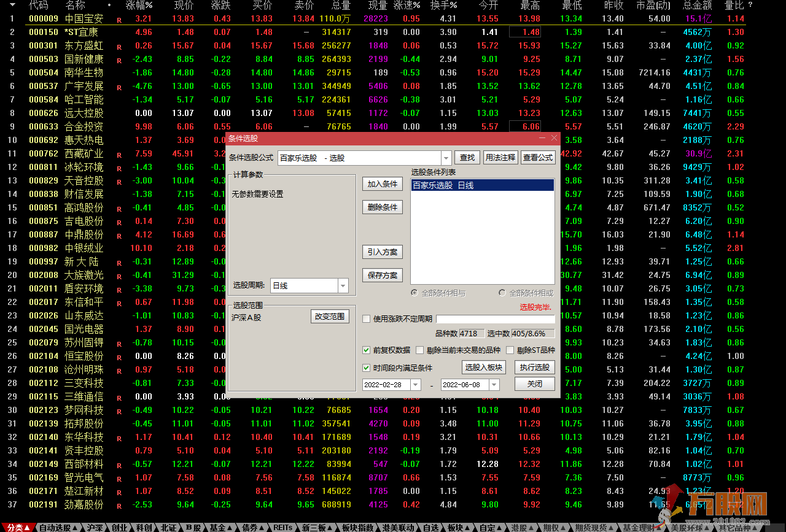The height and width of the screenshot is (532, 786).
Task: Close the 条件选股 dialog with the X
Action: coord(554,139)
